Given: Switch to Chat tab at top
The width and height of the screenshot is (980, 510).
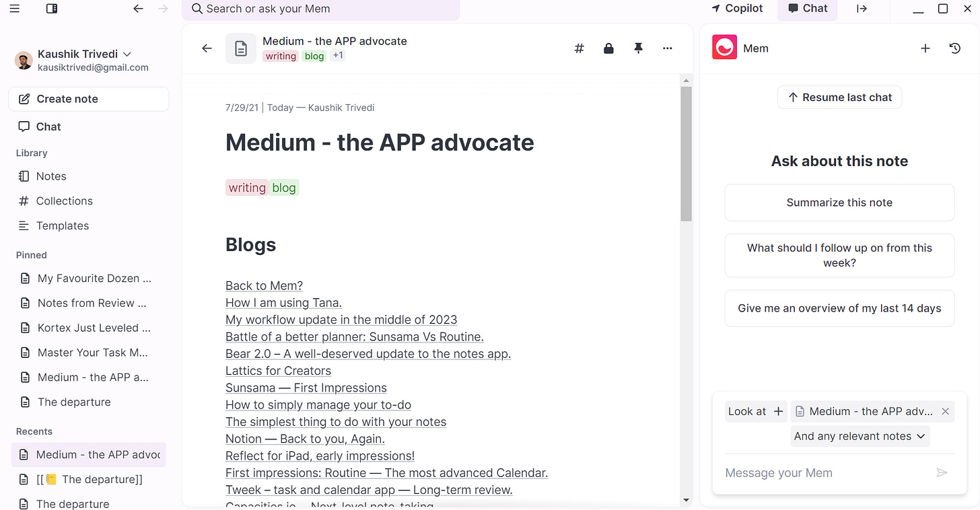Looking at the screenshot, I should tap(806, 8).
